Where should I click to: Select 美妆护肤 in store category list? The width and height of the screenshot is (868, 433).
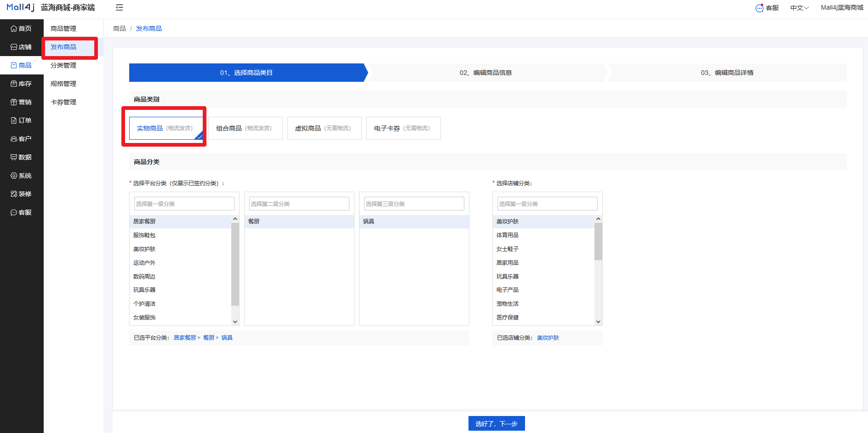pos(544,222)
